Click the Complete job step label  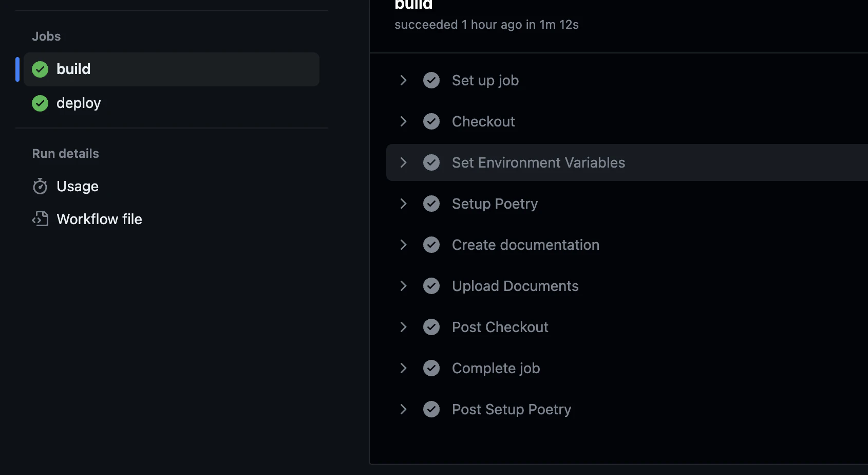tap(496, 368)
